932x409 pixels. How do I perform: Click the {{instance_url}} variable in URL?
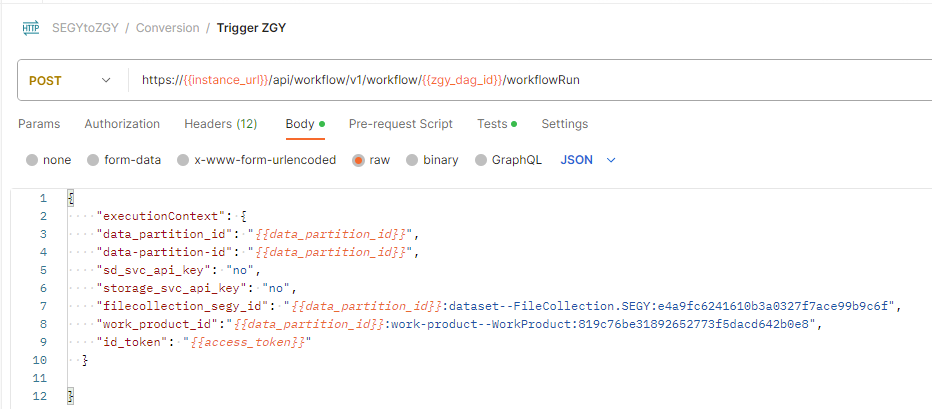point(227,80)
